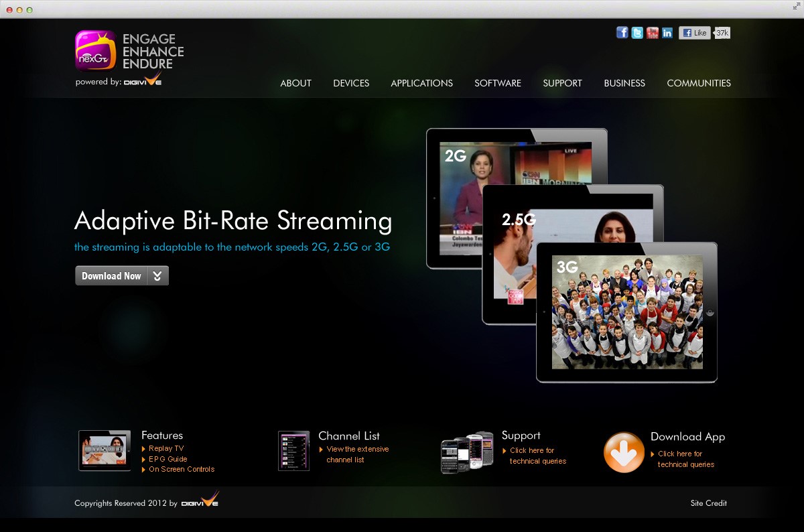Click the Support mobile phones icon
This screenshot has height=532, width=804.
click(462, 453)
